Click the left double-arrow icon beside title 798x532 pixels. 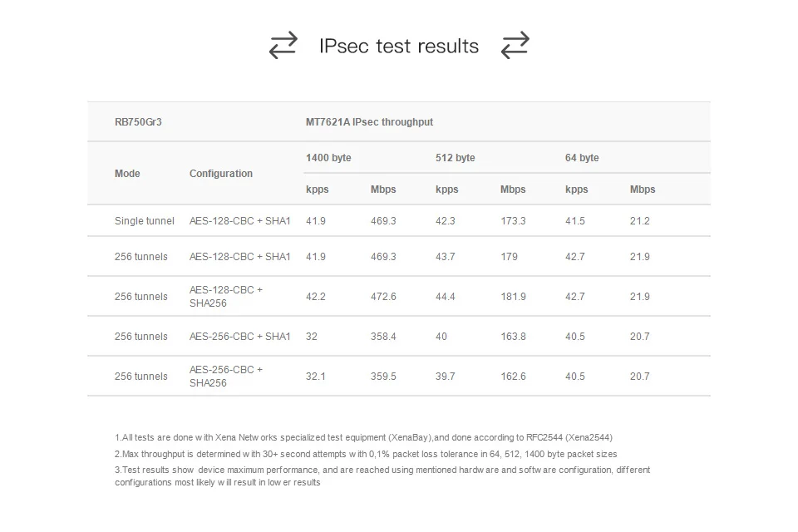283,45
